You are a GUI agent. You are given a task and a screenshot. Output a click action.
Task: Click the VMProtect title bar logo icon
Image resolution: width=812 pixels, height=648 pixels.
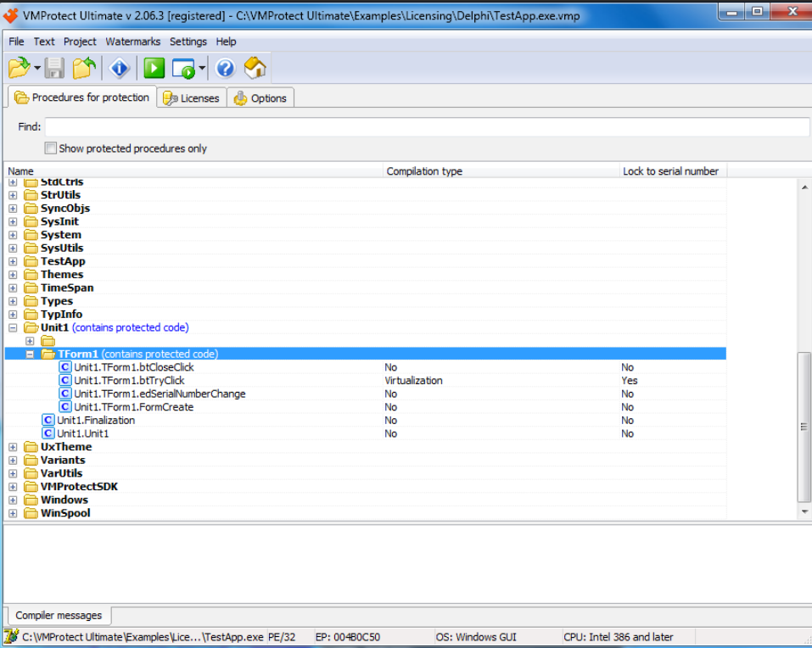pos(10,15)
